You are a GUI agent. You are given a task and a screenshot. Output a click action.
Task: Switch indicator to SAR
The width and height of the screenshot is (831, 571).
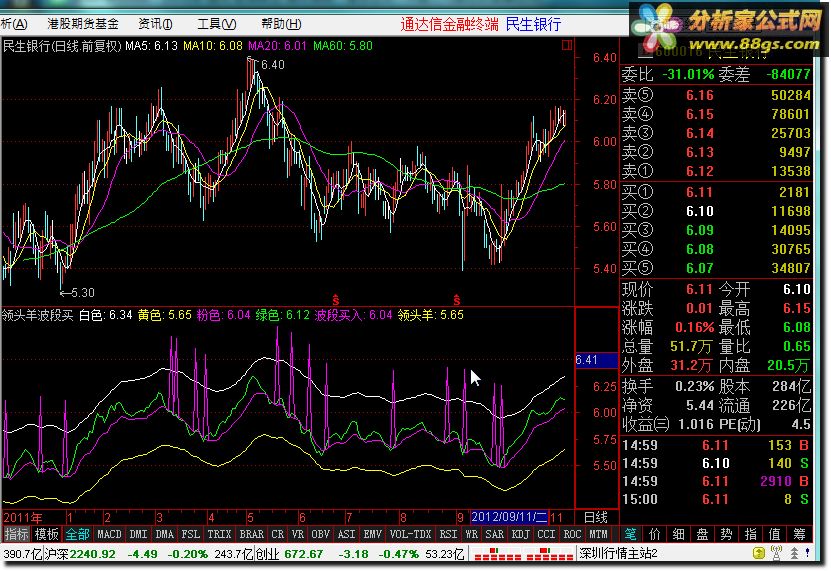click(494, 534)
